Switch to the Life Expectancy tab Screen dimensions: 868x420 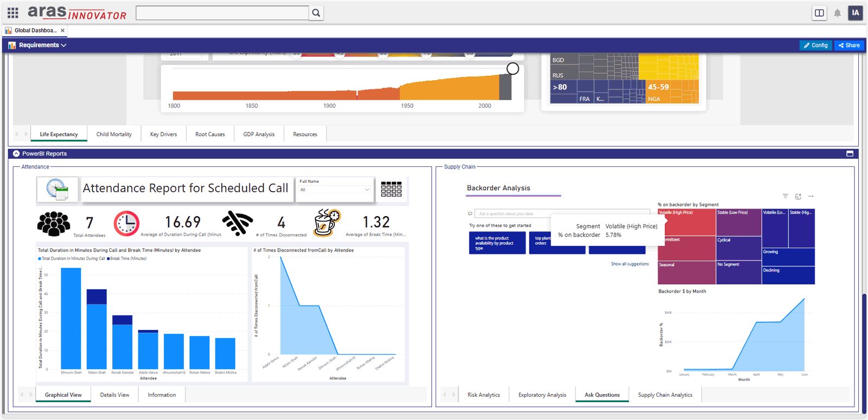point(59,134)
